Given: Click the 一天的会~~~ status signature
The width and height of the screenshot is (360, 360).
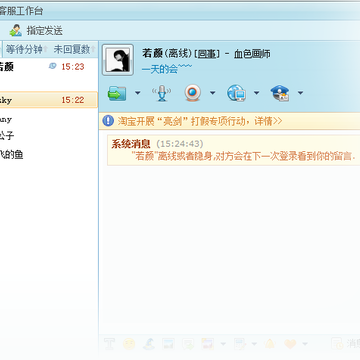Looking at the screenshot, I should 167,69.
